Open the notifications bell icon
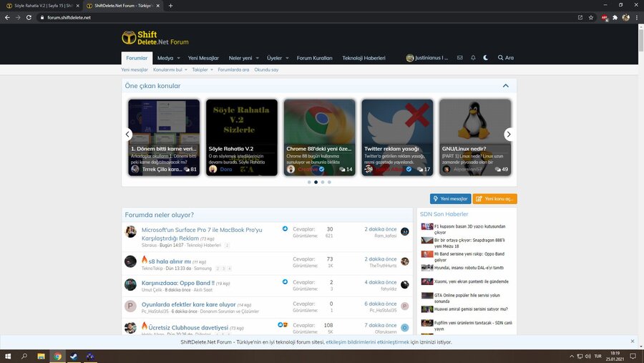This screenshot has width=644, height=363. 473,58
